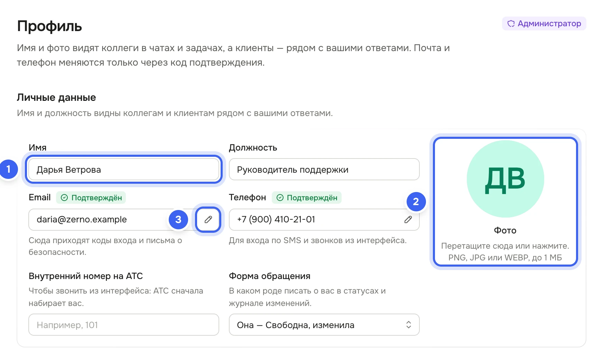Image resolution: width=603 pixels, height=364 pixels.
Task: Click the checkmark icon beside Email Подтверждён
Action: (64, 198)
